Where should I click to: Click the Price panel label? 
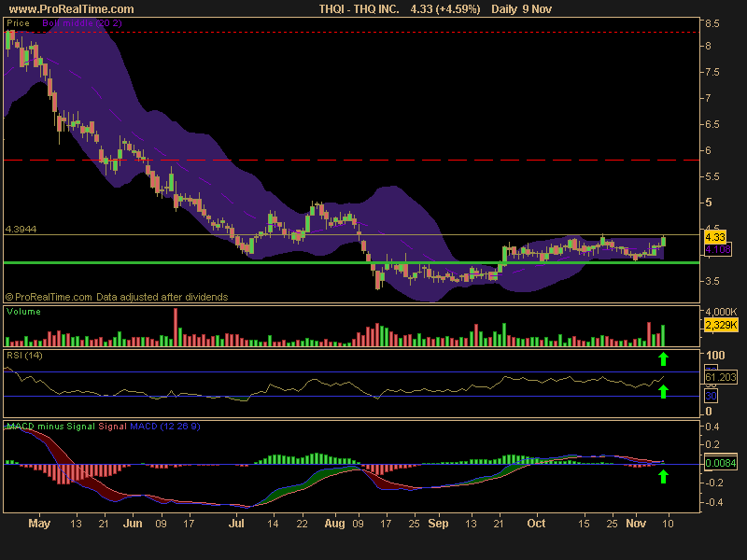tap(18, 22)
